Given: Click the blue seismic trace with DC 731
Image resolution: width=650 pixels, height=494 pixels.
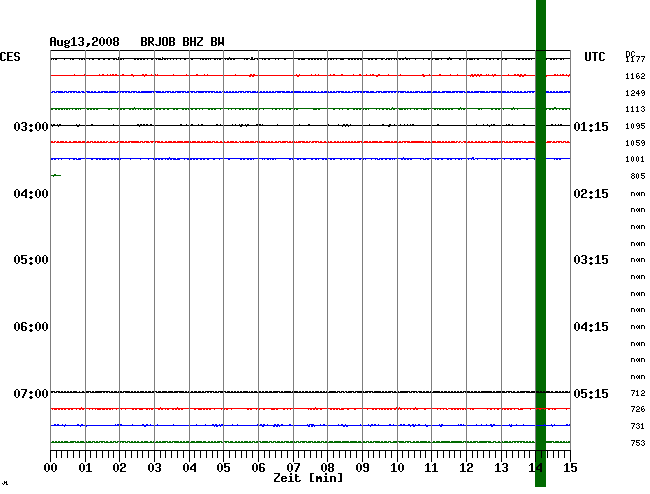Looking at the screenshot, I should (310, 425).
